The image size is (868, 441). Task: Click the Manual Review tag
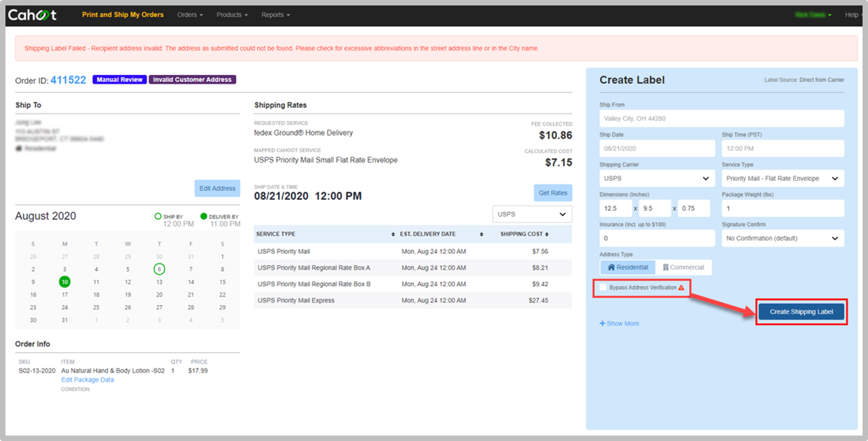(119, 80)
